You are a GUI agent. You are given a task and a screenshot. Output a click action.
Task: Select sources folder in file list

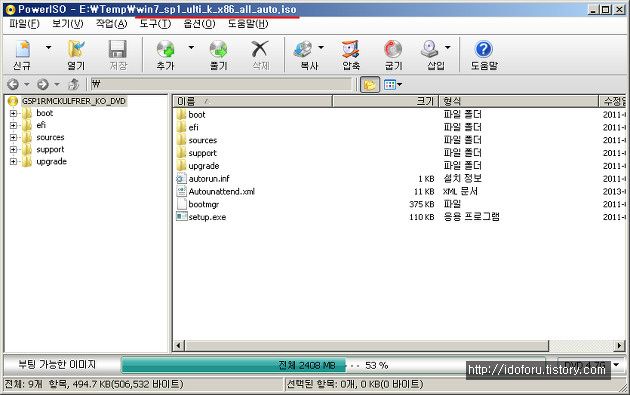coord(202,140)
